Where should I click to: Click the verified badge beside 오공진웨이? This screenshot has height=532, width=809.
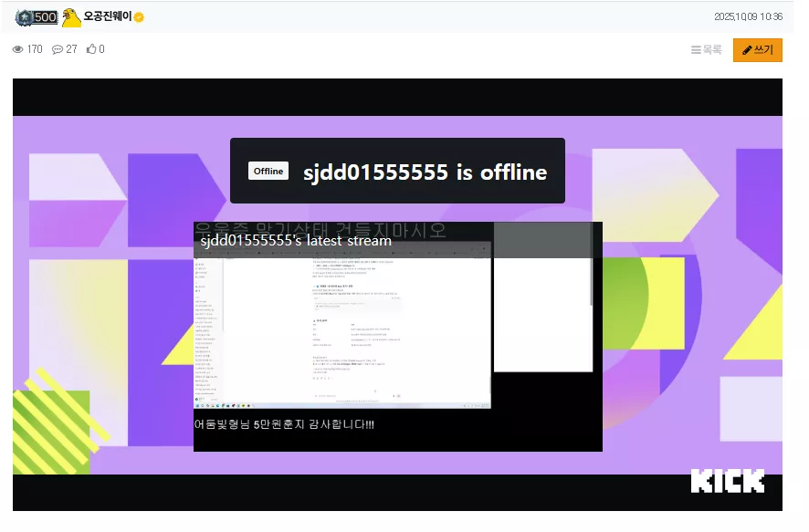point(139,17)
